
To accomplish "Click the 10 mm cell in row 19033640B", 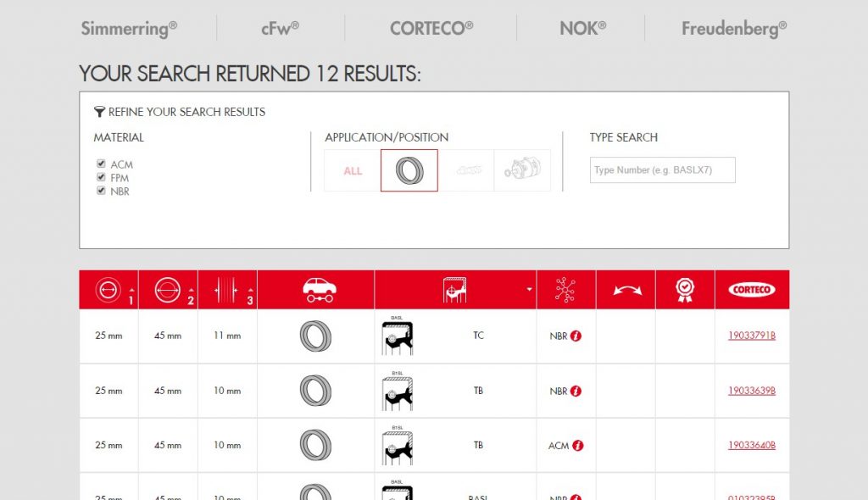I will (x=227, y=445).
